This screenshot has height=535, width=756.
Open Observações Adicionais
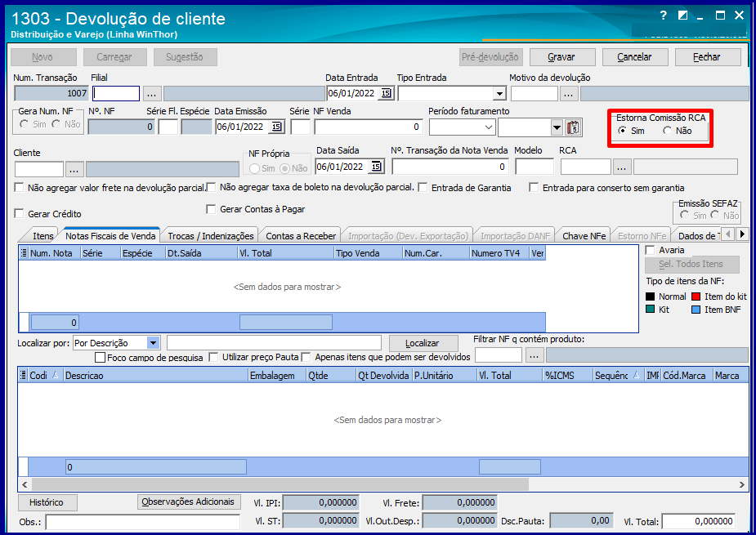click(x=189, y=502)
